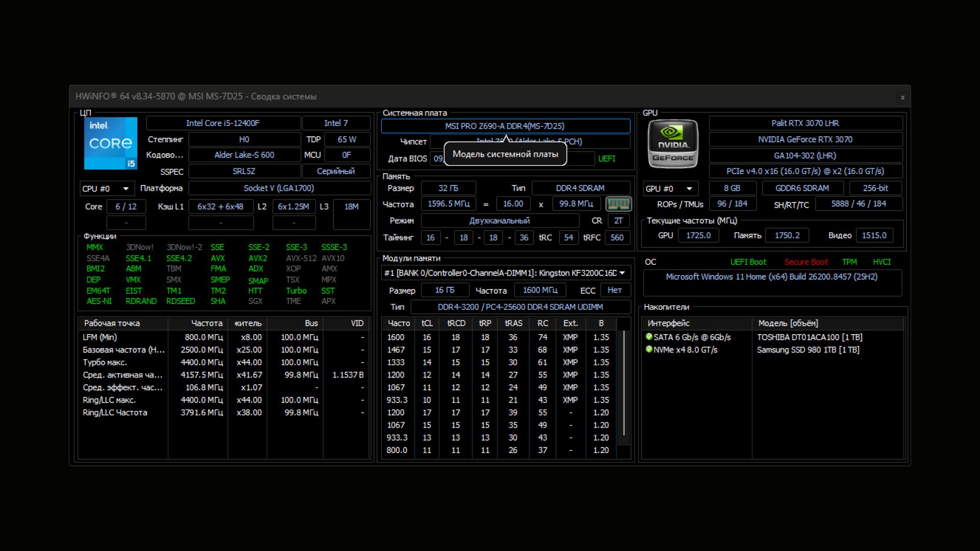
Task: Open the CPU #0 selector dropdown
Action: [x=107, y=189]
